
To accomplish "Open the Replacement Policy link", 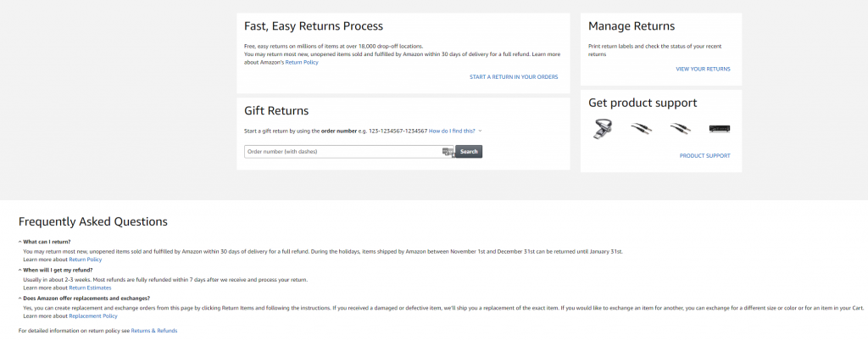I will click(x=93, y=316).
